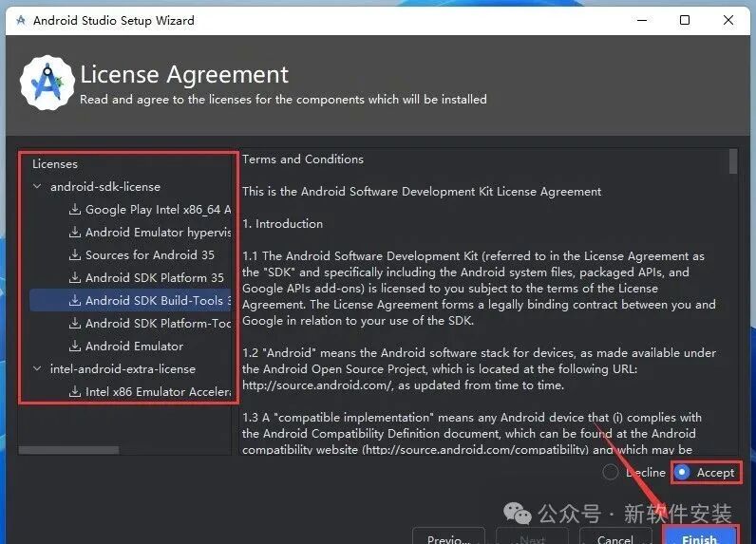
Task: Click download icon beside Android SDK Platform-Tools
Action: 75,323
